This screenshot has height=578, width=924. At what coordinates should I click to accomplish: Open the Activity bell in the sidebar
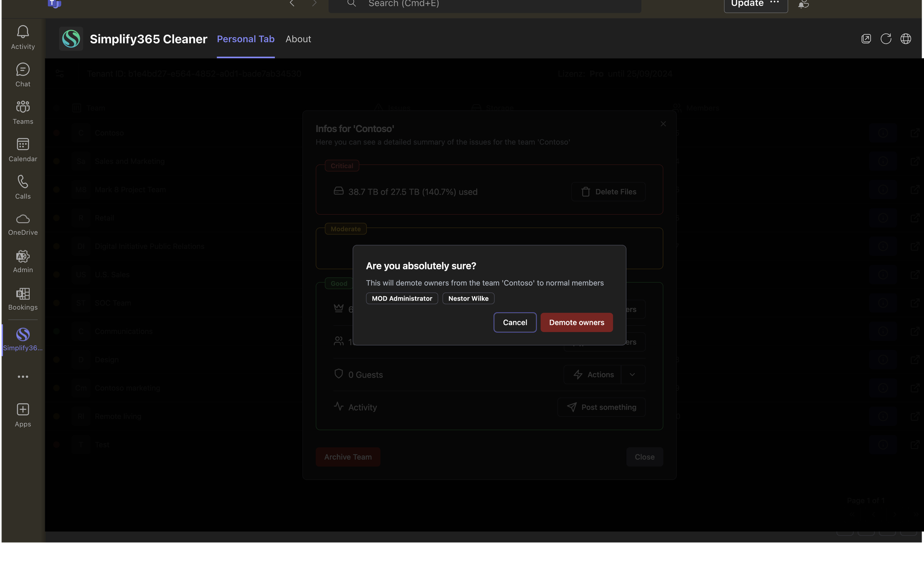click(x=23, y=37)
